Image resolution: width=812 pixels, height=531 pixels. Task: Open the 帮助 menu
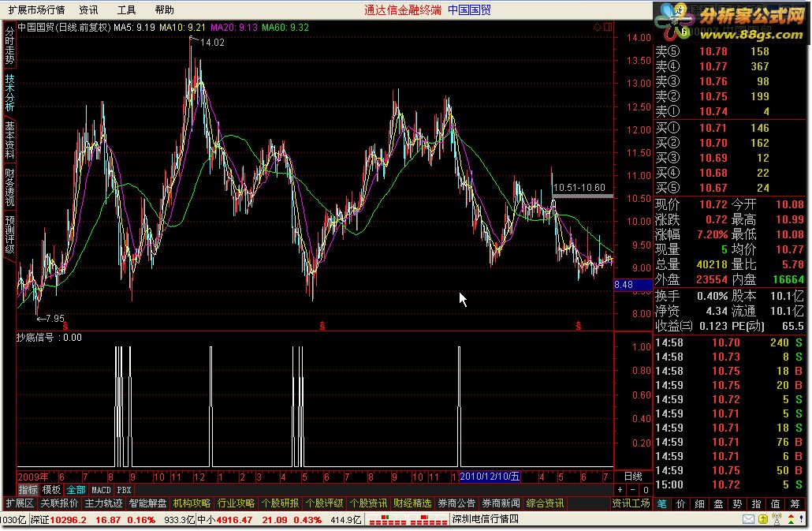pos(164,9)
